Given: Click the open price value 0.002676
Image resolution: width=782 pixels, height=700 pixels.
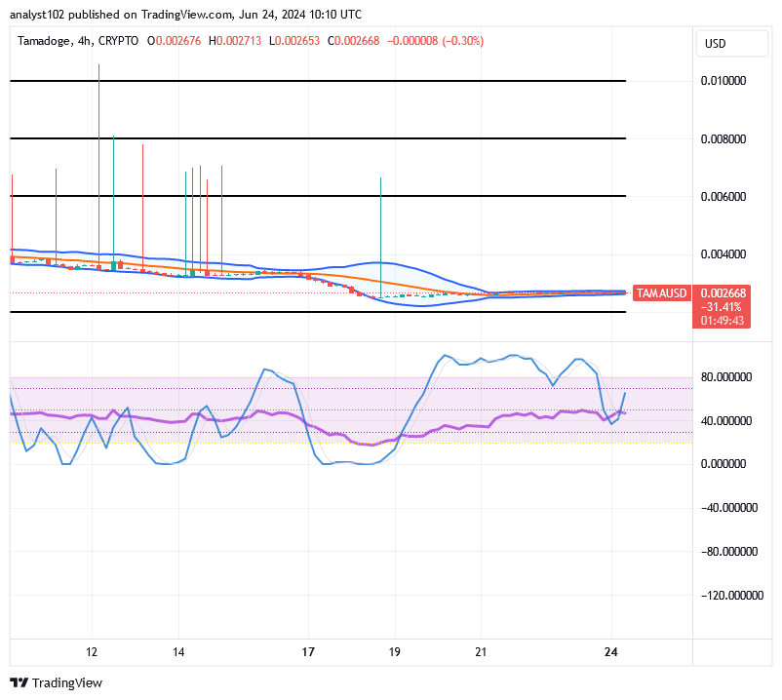Looking at the screenshot, I should (176, 42).
